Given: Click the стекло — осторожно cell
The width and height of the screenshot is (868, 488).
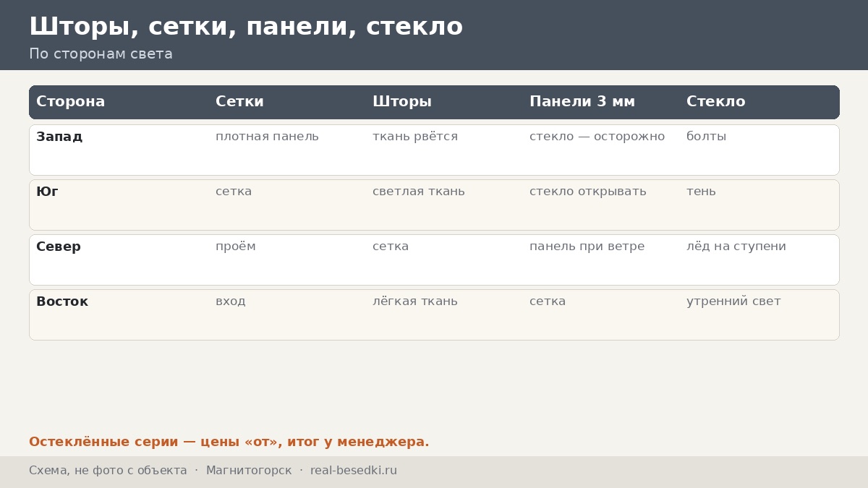Looking at the screenshot, I should [x=597, y=137].
